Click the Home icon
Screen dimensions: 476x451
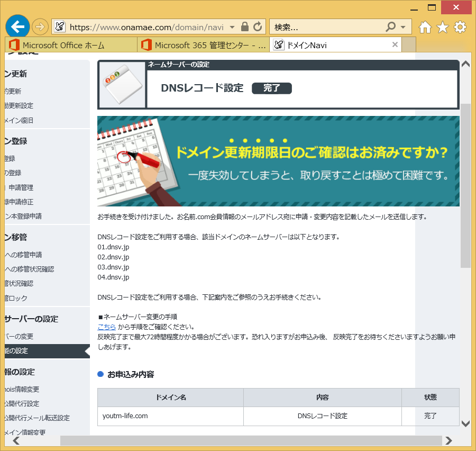coord(425,27)
